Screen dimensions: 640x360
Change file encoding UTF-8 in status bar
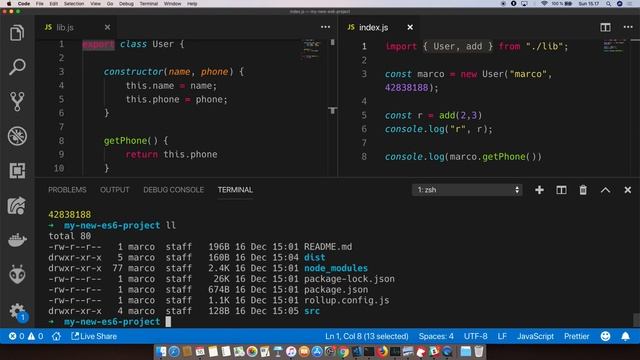click(476, 336)
